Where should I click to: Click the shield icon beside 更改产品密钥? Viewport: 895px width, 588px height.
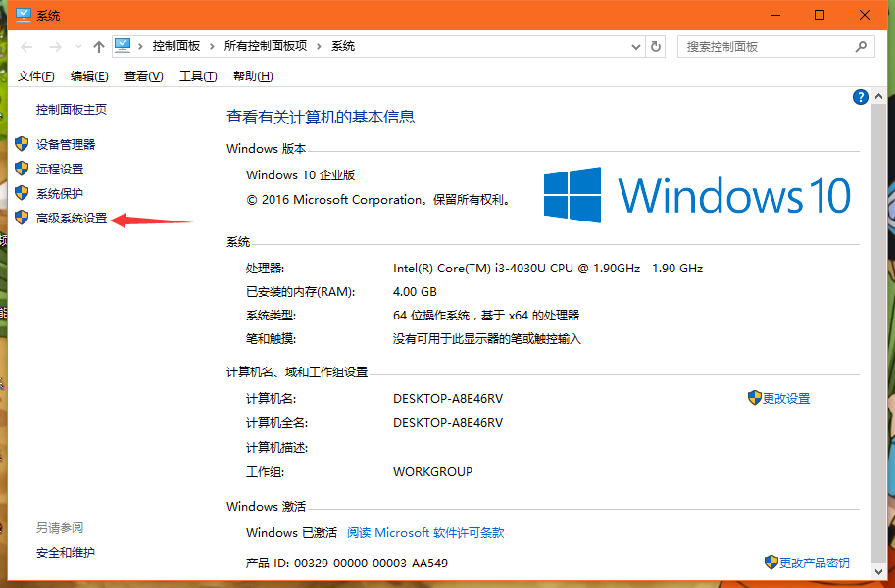771,563
